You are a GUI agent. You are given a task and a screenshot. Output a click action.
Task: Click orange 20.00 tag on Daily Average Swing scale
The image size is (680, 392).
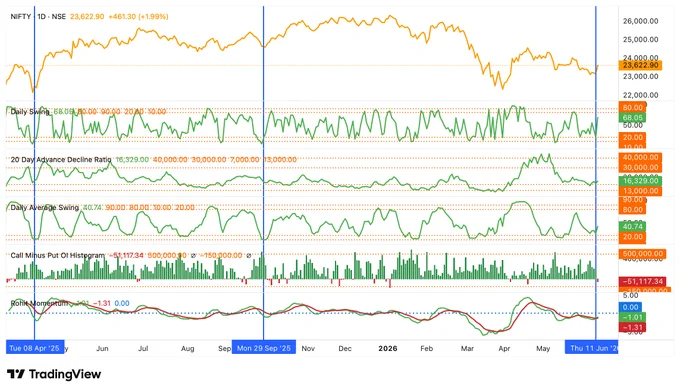click(x=632, y=237)
